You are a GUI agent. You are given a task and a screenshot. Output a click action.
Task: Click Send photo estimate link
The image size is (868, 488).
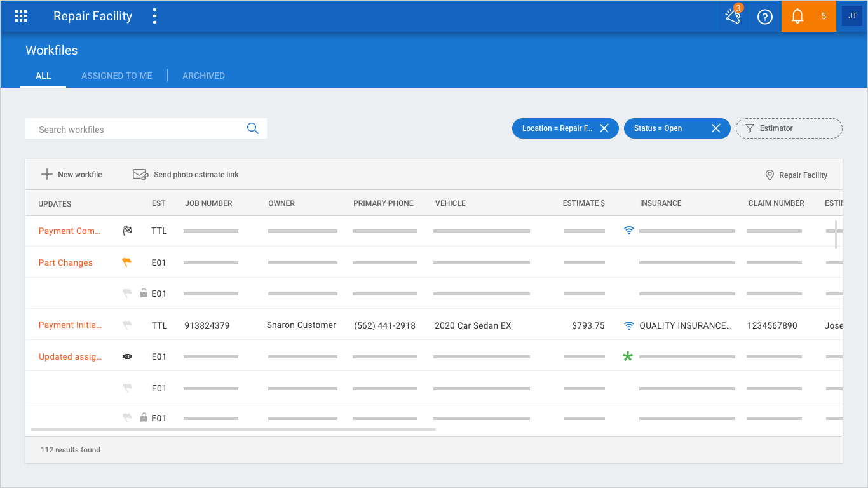[186, 175]
